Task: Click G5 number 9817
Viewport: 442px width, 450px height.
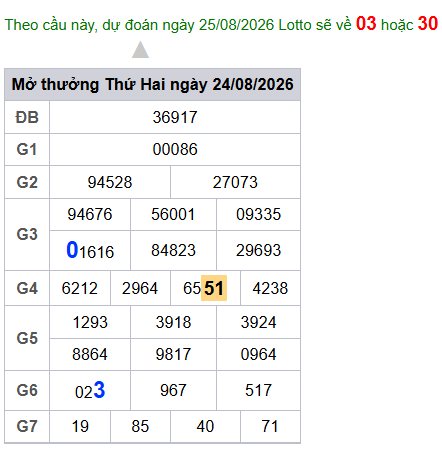Action: pos(173,354)
